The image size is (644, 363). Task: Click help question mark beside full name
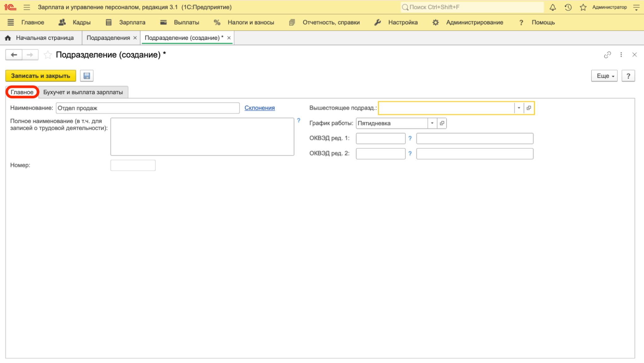[298, 121]
